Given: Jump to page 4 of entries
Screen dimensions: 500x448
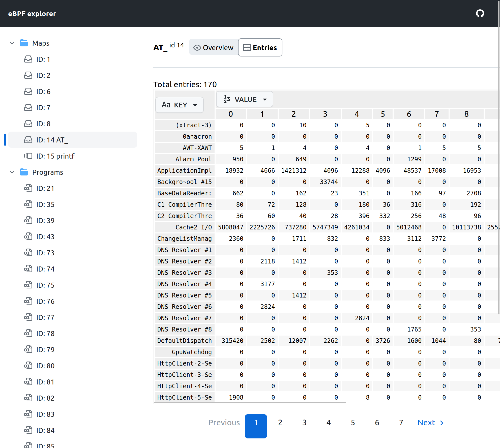Looking at the screenshot, I should (x=329, y=423).
